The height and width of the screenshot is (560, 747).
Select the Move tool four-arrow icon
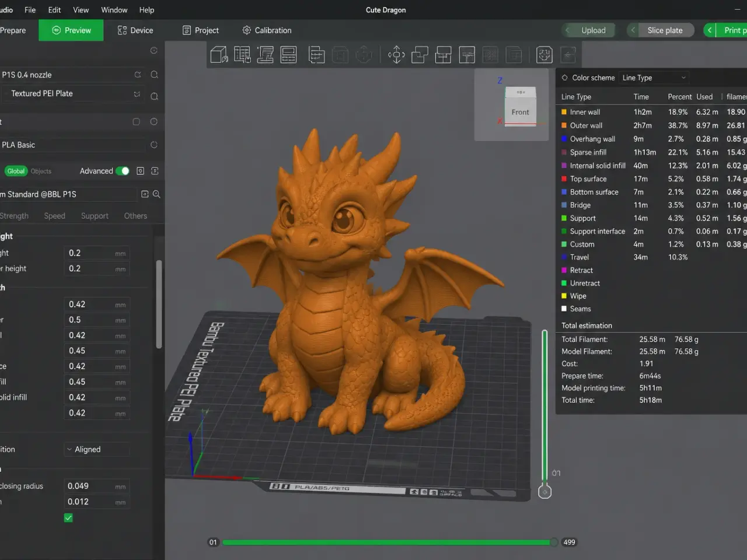[396, 55]
